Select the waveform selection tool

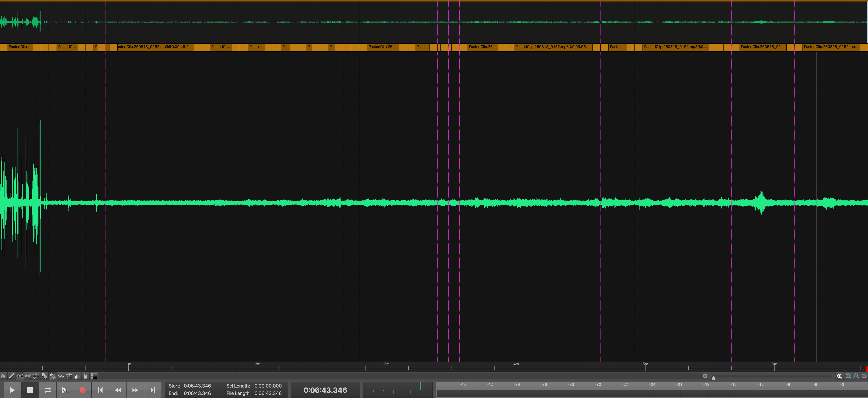pos(3,376)
